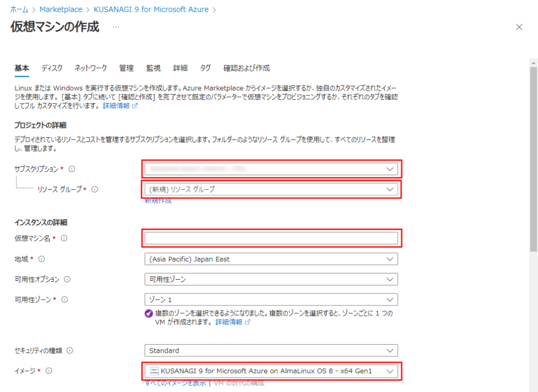Show availability zone info icon
The width and height of the screenshot is (538, 392).
click(65, 300)
